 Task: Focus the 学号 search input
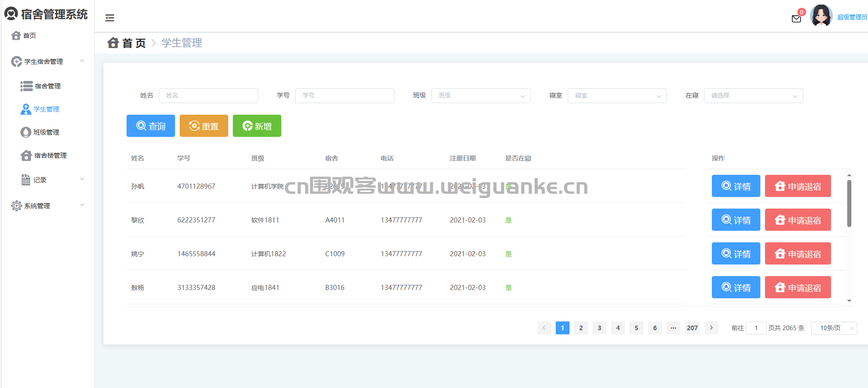click(x=345, y=96)
